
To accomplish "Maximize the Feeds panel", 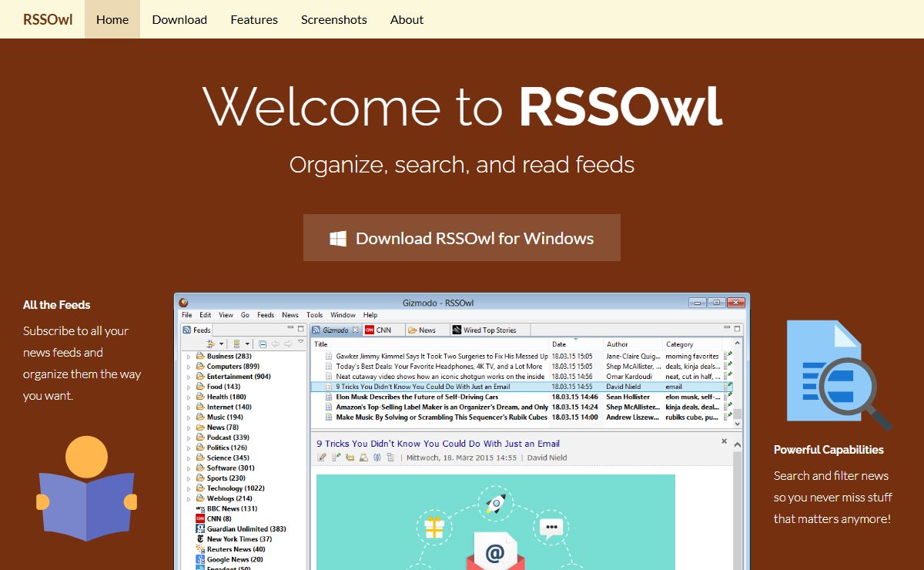I will pos(300,329).
